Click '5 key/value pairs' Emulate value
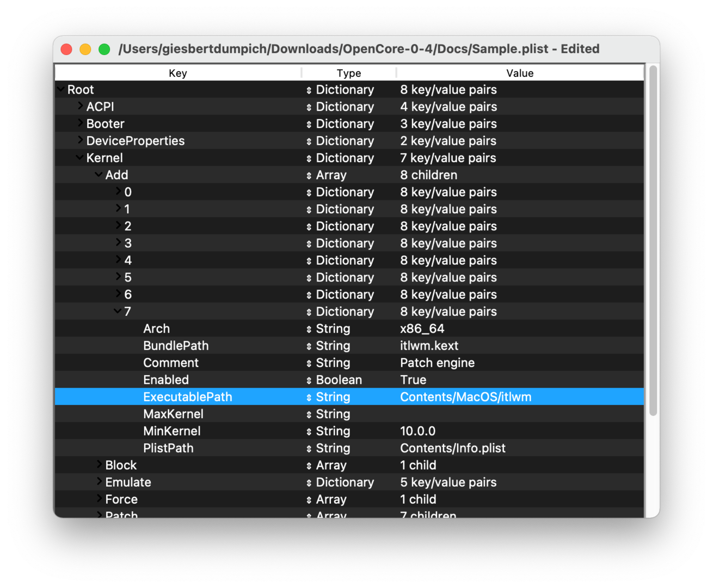 pos(448,482)
